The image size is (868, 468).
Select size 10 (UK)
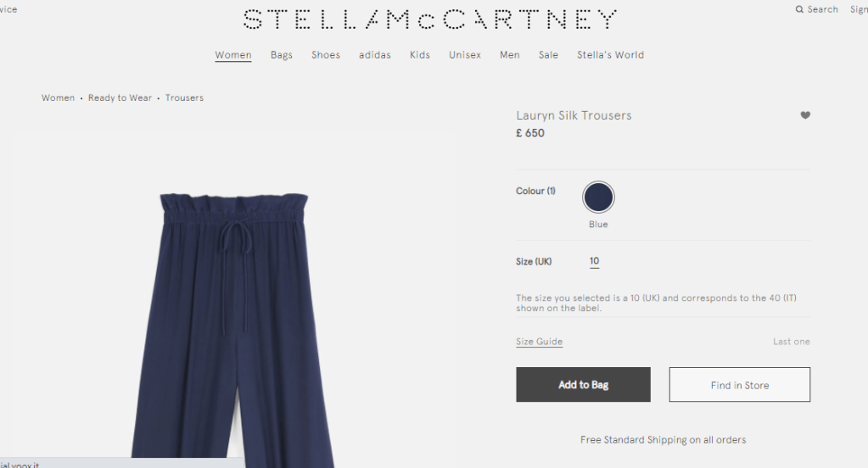coord(594,261)
